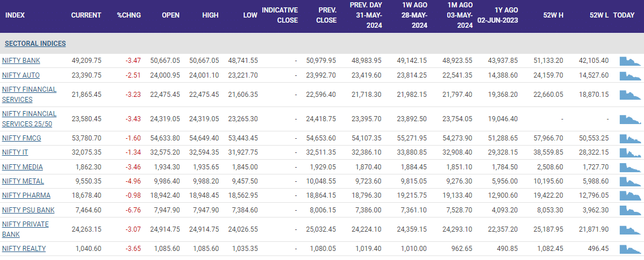Open NIFTY AUTO today mini chart

(x=630, y=75)
